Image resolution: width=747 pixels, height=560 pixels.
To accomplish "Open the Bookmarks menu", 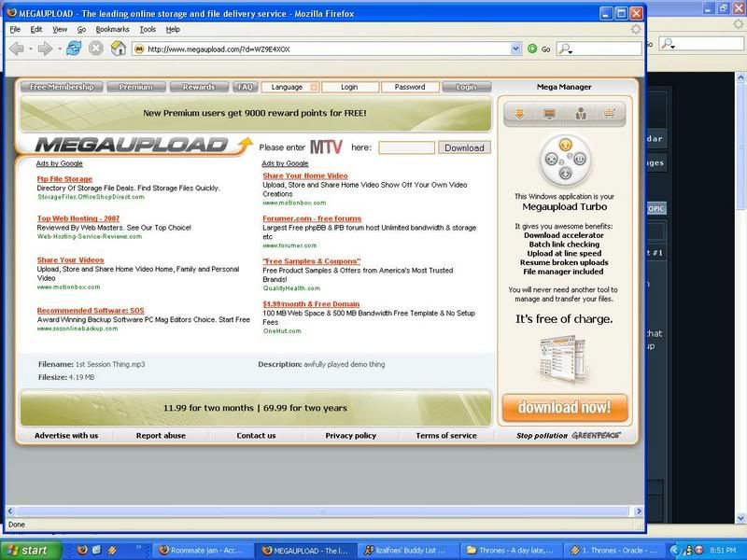I will (112, 30).
